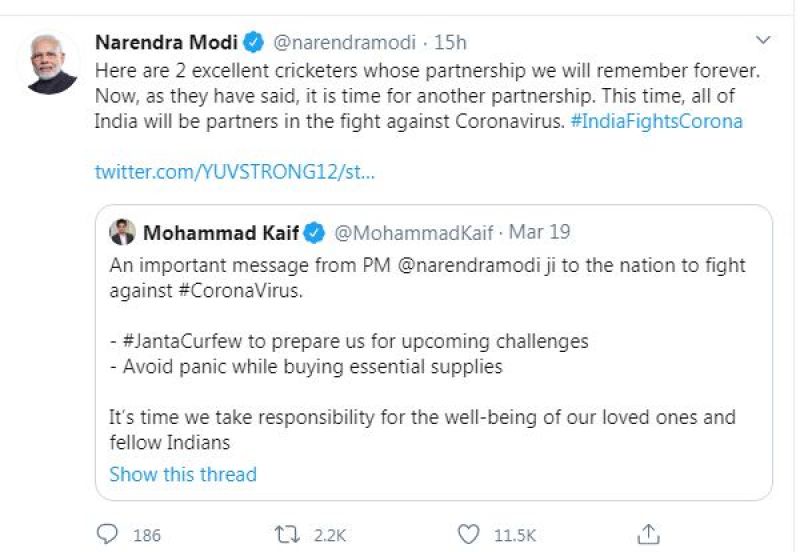Go to the Narendra Modi display name
This screenshot has width=800, height=552.
point(166,43)
